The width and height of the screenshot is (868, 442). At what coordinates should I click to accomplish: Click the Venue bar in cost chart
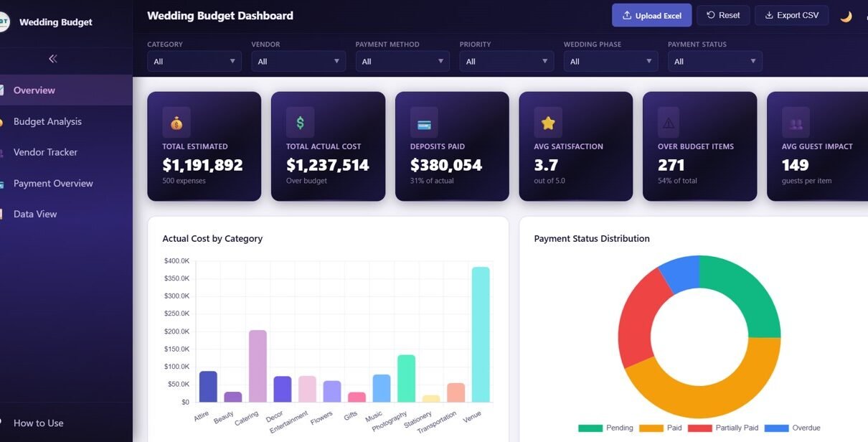pos(481,334)
